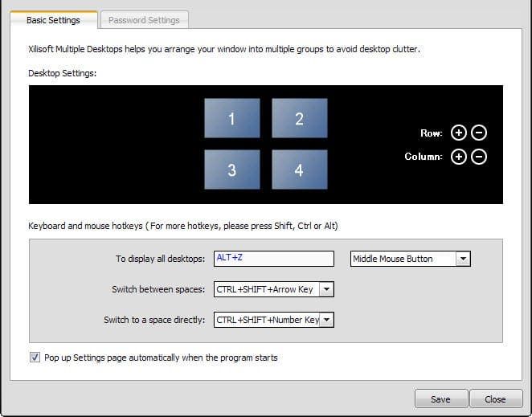Select desktop thumbnail 1

[x=232, y=118]
